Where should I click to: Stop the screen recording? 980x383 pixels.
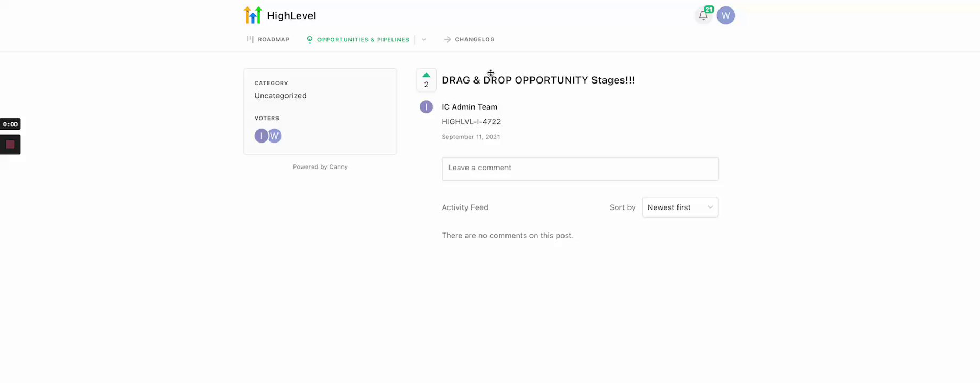tap(10, 145)
